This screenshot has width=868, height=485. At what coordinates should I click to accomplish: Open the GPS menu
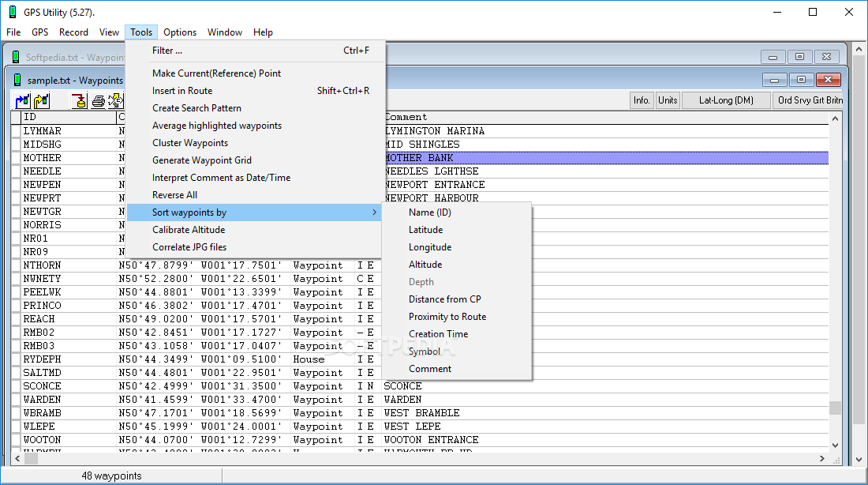[x=40, y=32]
